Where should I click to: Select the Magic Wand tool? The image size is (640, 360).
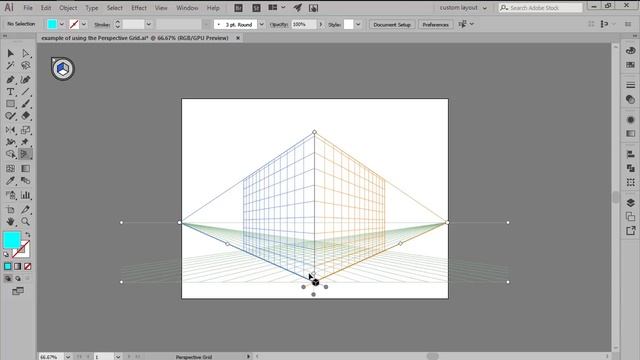pos(11,66)
